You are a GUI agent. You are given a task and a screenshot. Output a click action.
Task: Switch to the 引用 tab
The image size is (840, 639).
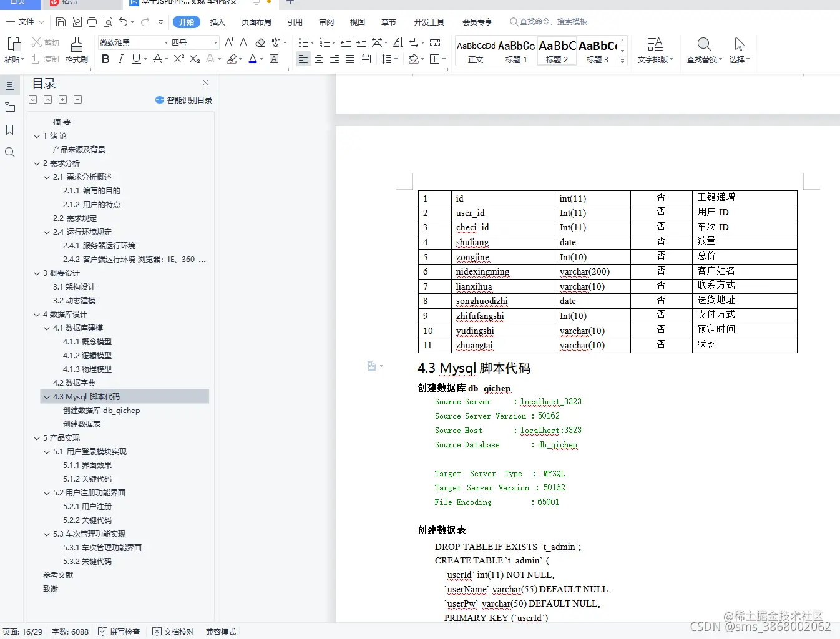coord(295,22)
